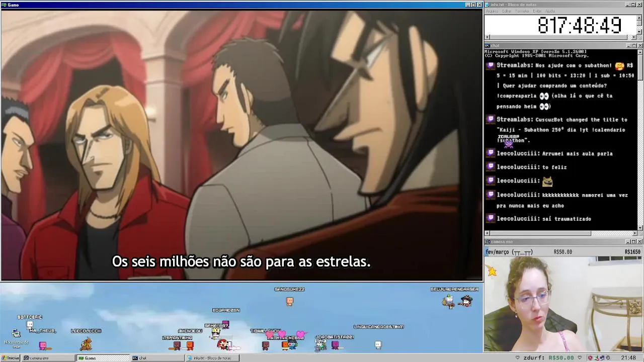Click the chat horizontal scroll left arrow
644x362 pixels.
(x=487, y=233)
